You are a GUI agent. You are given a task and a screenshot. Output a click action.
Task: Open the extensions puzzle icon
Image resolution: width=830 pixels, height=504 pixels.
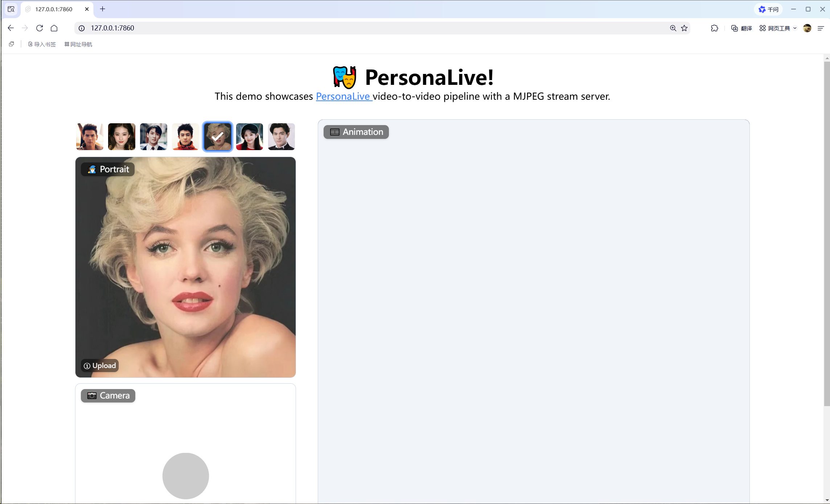[x=714, y=28]
